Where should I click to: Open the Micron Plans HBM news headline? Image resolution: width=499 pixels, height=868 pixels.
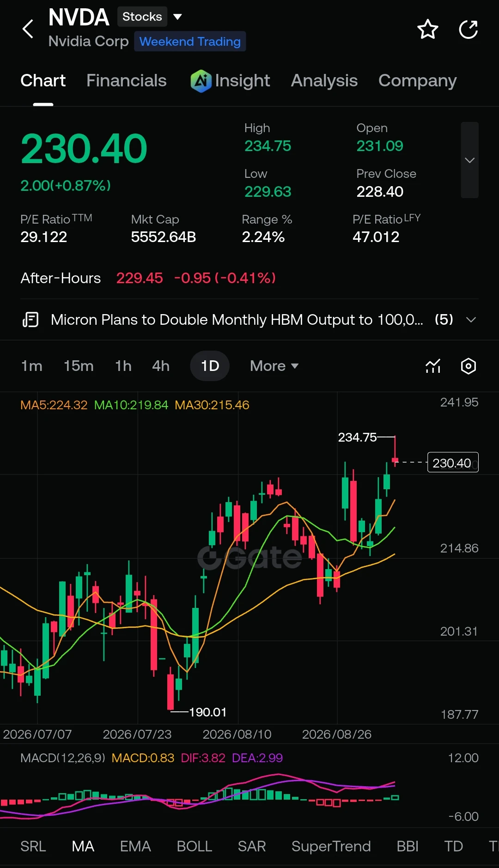tap(237, 320)
